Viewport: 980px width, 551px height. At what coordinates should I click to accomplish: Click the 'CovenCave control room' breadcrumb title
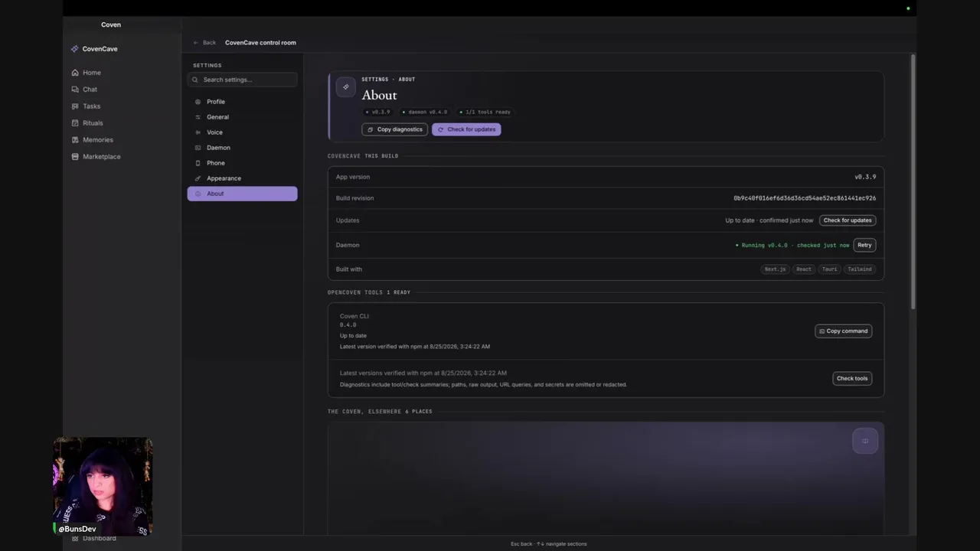pos(260,43)
